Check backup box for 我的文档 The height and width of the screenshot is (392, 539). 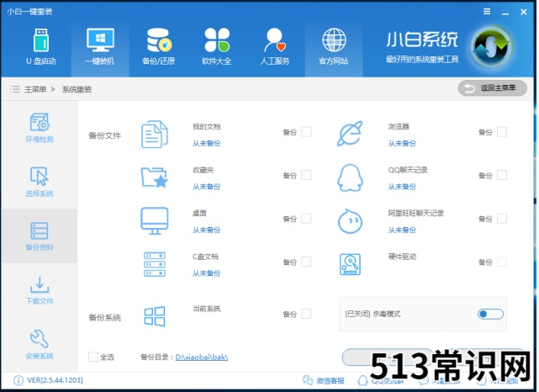(306, 132)
